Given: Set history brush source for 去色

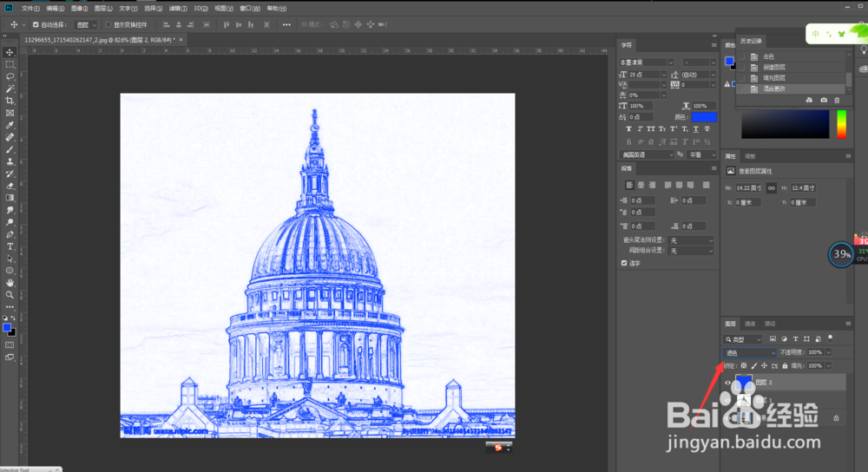Looking at the screenshot, I should [x=742, y=56].
